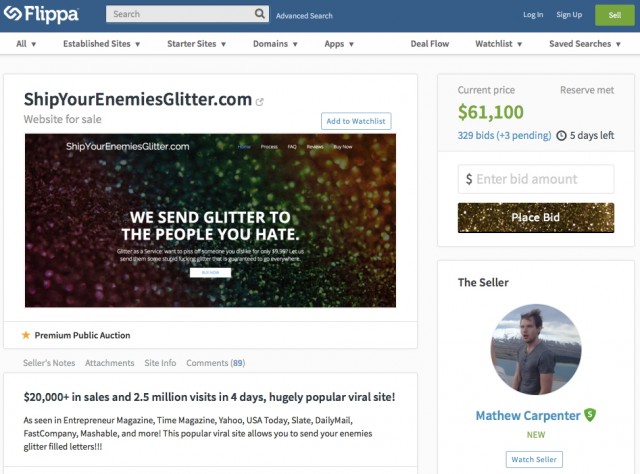Click the Flippa logo icon
This screenshot has height=474, width=640.
pyautogui.click(x=12, y=13)
